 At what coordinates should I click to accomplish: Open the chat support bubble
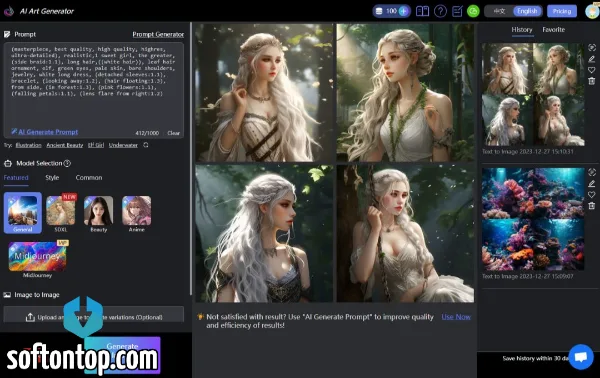pyautogui.click(x=581, y=357)
